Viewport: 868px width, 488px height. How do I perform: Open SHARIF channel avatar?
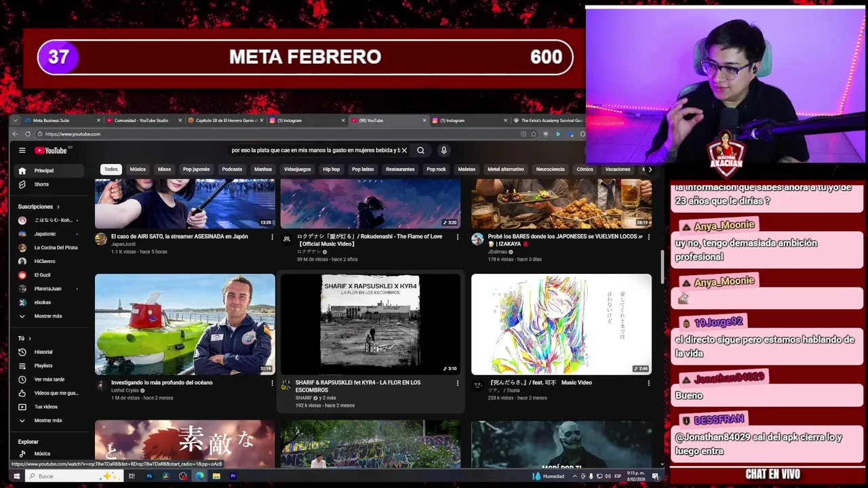[x=286, y=385]
